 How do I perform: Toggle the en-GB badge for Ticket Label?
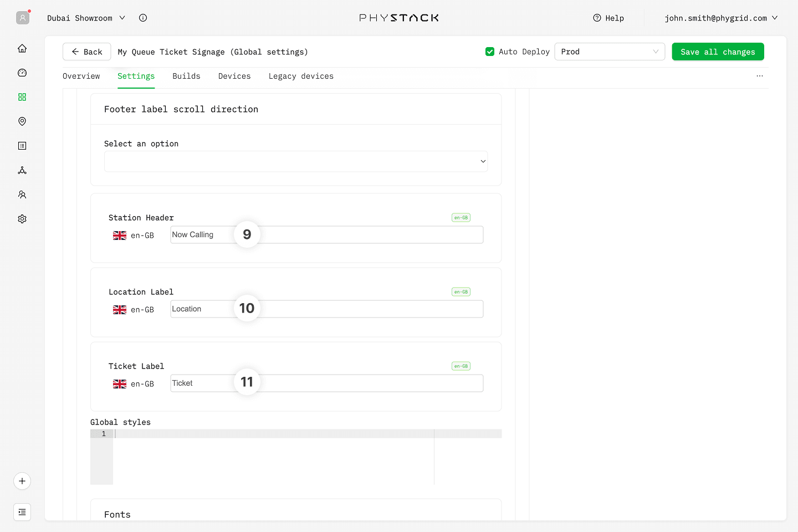(461, 366)
